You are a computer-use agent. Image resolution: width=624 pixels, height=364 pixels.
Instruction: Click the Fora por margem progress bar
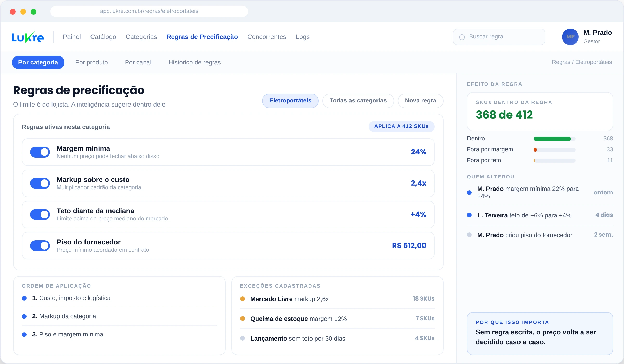(x=554, y=150)
